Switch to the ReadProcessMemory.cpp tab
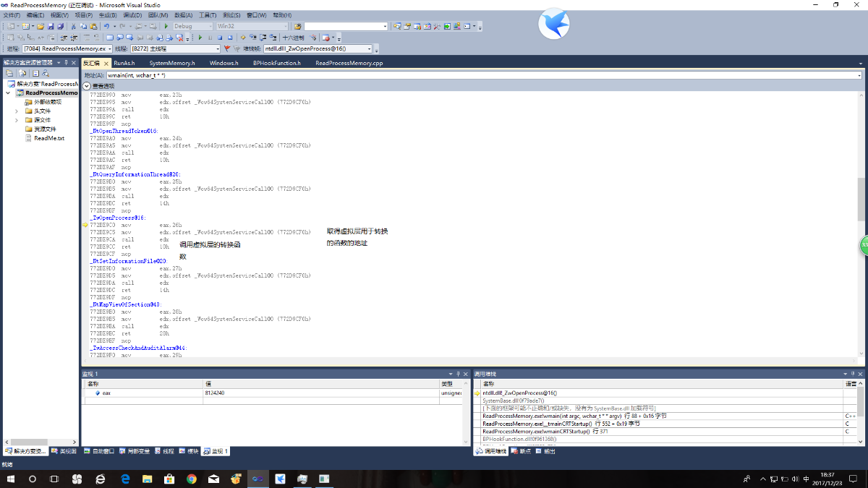The image size is (868, 488). (x=349, y=63)
